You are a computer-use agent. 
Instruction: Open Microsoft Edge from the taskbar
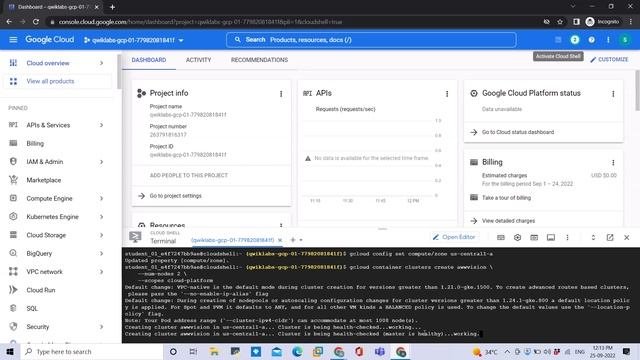297,351
